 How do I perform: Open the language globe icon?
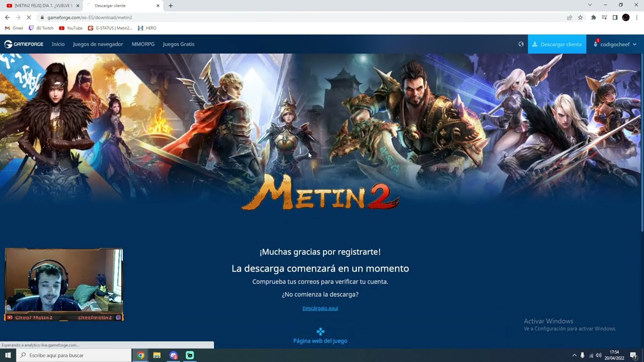click(x=521, y=44)
